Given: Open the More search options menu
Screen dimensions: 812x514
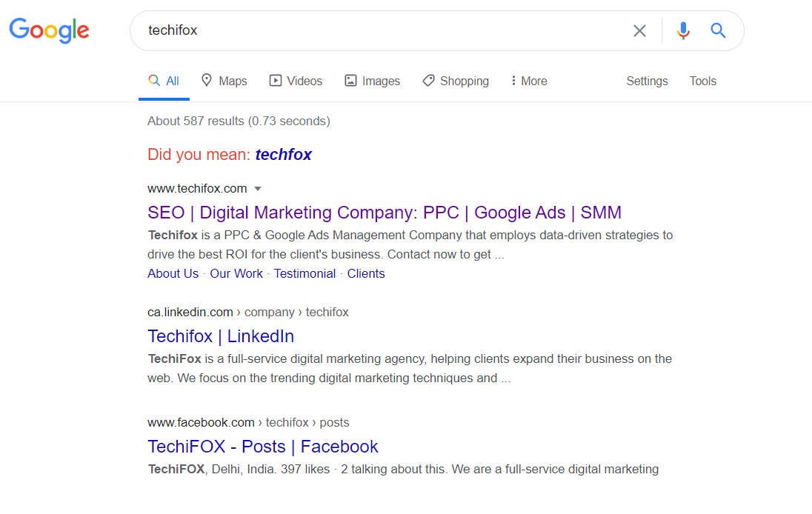Looking at the screenshot, I should pyautogui.click(x=529, y=81).
